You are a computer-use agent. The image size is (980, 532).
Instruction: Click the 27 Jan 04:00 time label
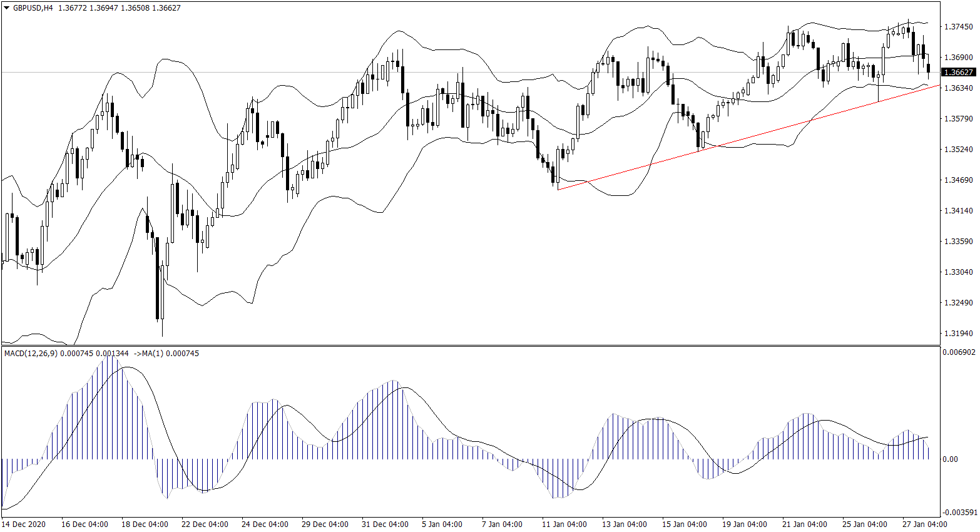coord(924,524)
